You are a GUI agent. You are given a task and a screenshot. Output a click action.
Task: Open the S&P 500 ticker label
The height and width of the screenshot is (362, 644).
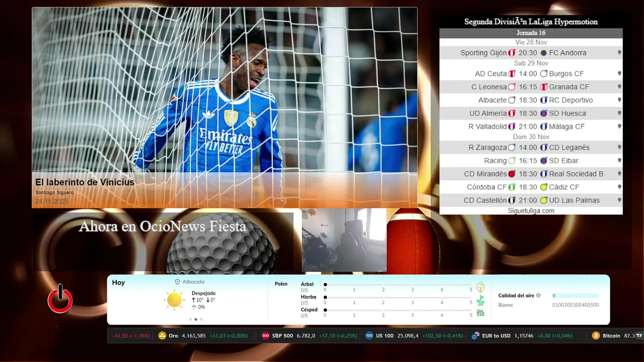[282, 336]
